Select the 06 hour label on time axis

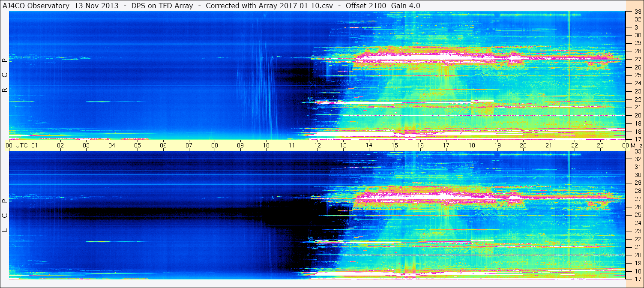tap(163, 145)
